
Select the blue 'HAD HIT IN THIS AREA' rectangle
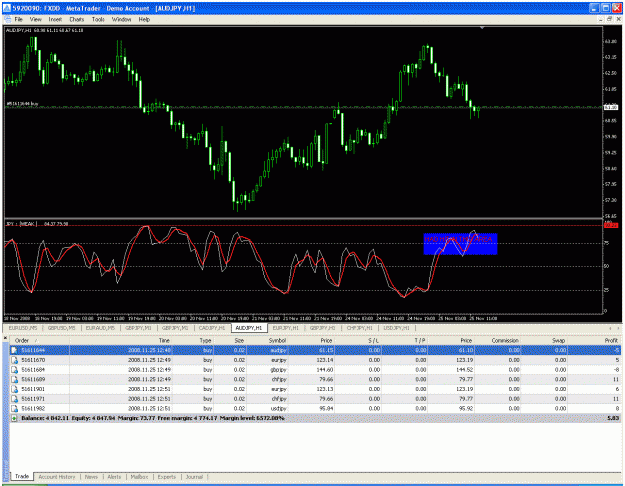(460, 244)
